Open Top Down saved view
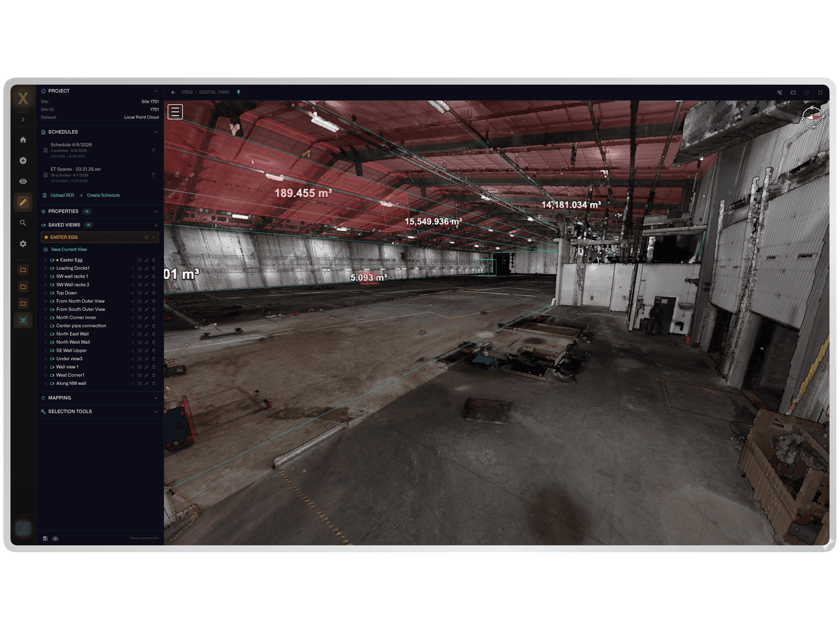The height and width of the screenshot is (630, 840). [66, 293]
